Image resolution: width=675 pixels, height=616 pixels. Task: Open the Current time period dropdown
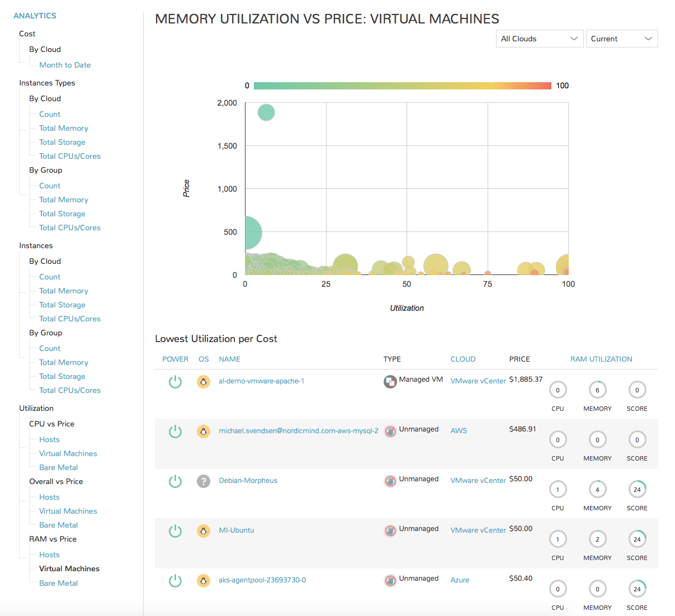(622, 39)
